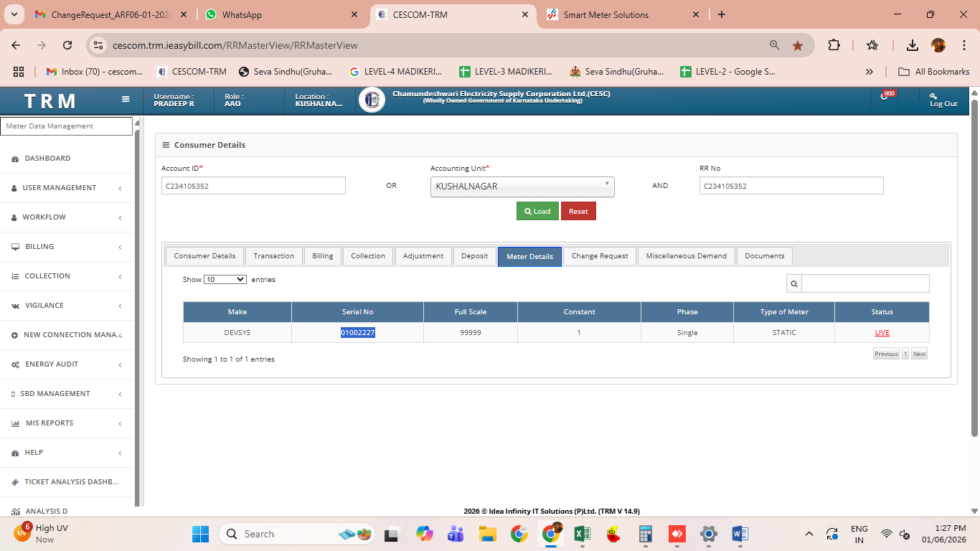980x551 pixels.
Task: Click the CESC corporation logo
Action: [x=372, y=100]
